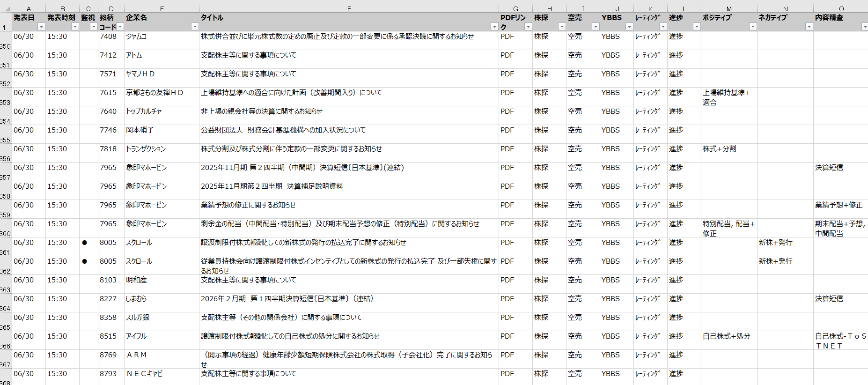The height and width of the screenshot is (385, 868).
Task: Select column D header
Action: (111, 9)
